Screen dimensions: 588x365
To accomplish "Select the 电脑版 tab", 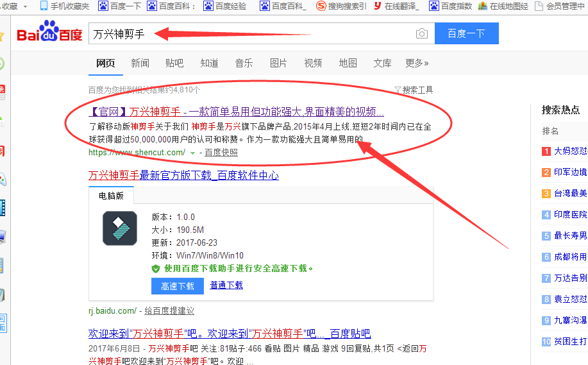I will click(111, 196).
